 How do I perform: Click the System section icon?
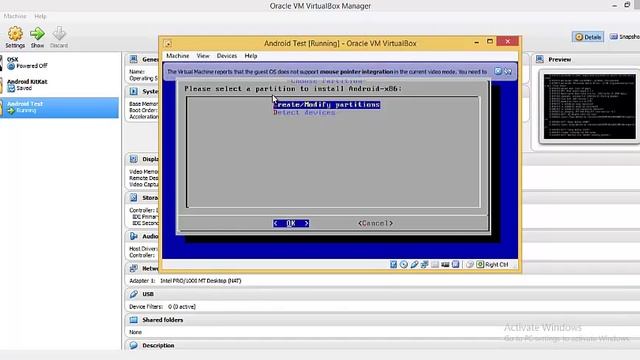pos(133,91)
